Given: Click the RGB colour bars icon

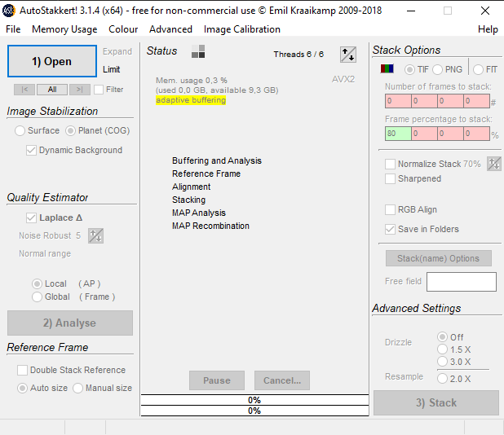Looking at the screenshot, I should [x=387, y=68].
